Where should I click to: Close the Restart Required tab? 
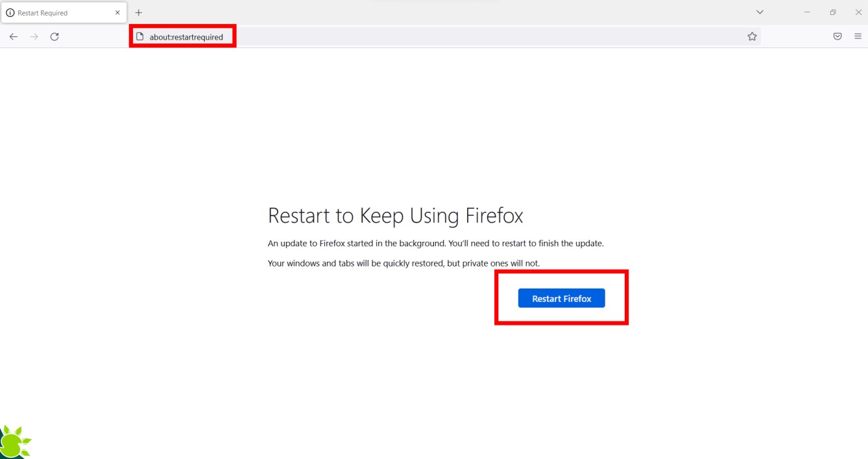pyautogui.click(x=117, y=12)
